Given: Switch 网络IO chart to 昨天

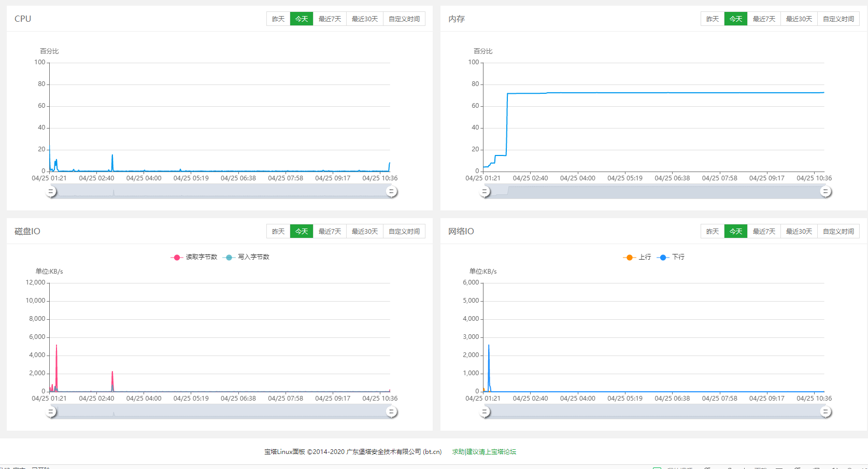Looking at the screenshot, I should (x=713, y=232).
